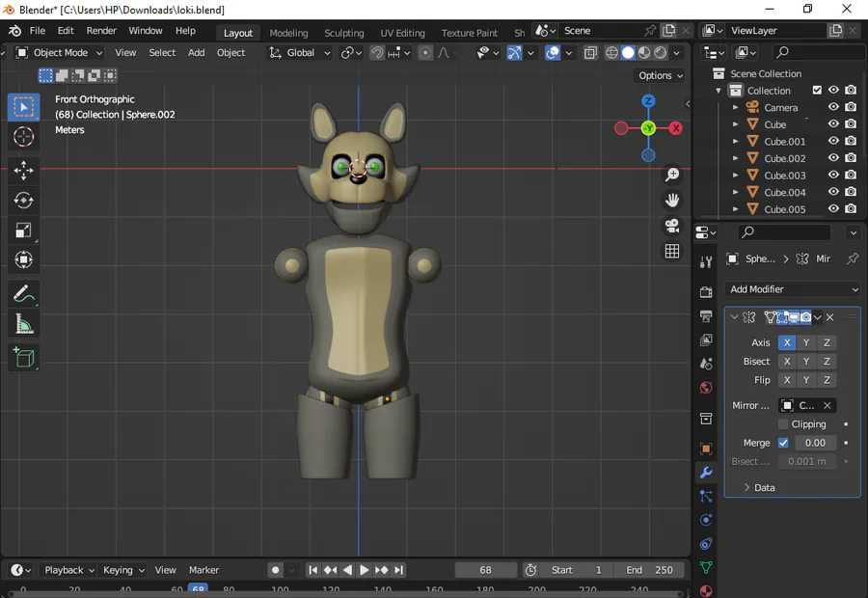The height and width of the screenshot is (598, 868).
Task: Open the Modifier properties wrench tab
Action: click(x=706, y=473)
